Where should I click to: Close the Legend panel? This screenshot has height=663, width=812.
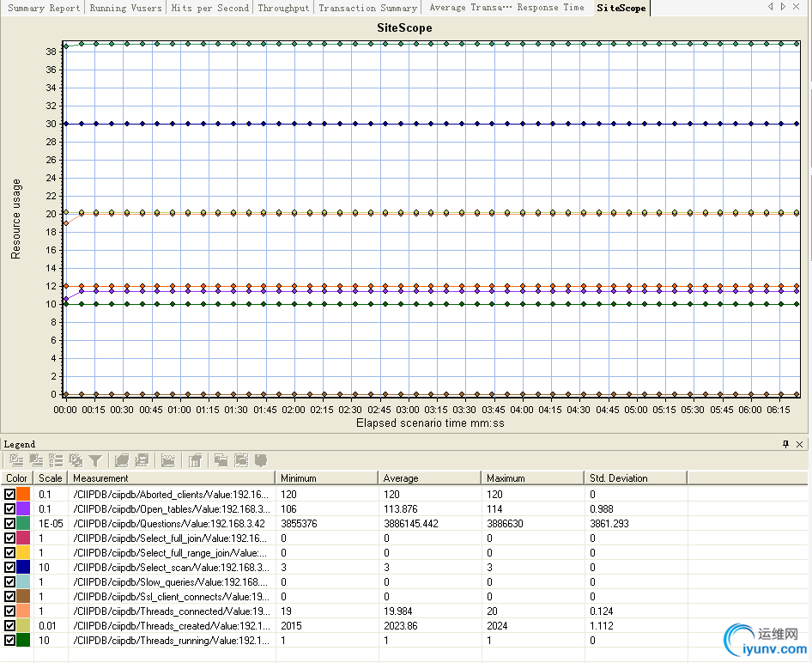[x=800, y=444]
